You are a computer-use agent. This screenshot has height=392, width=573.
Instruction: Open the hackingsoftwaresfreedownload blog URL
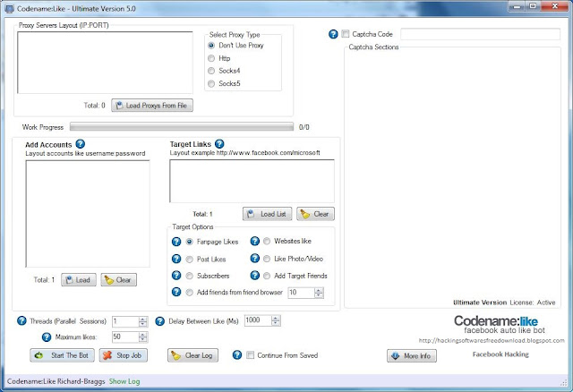pyautogui.click(x=492, y=340)
